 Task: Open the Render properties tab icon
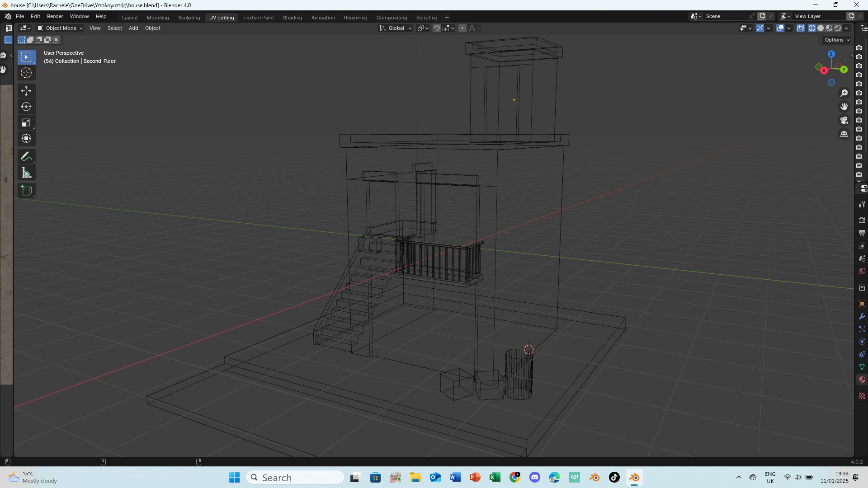(x=862, y=221)
